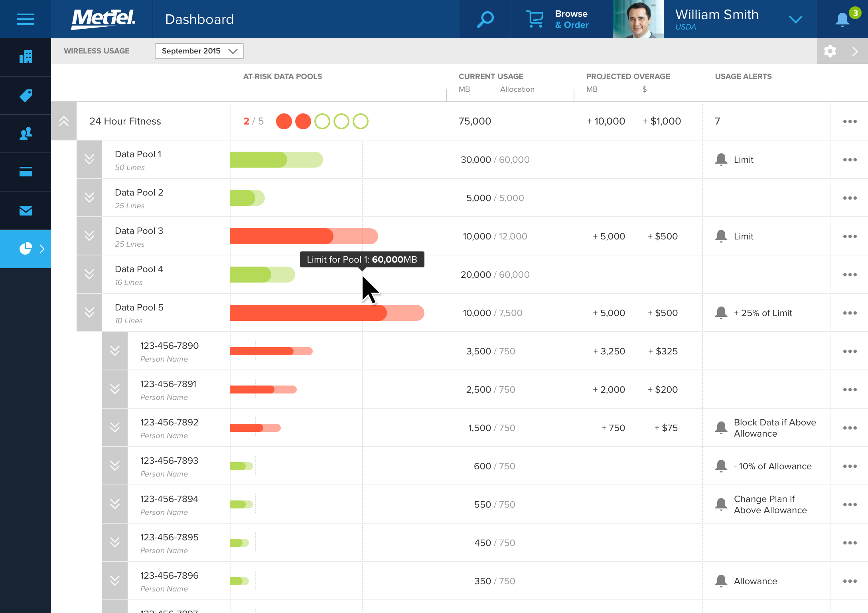Screen dimensions: 868x613
Task: Open the notifications bell with badge
Action: point(842,19)
